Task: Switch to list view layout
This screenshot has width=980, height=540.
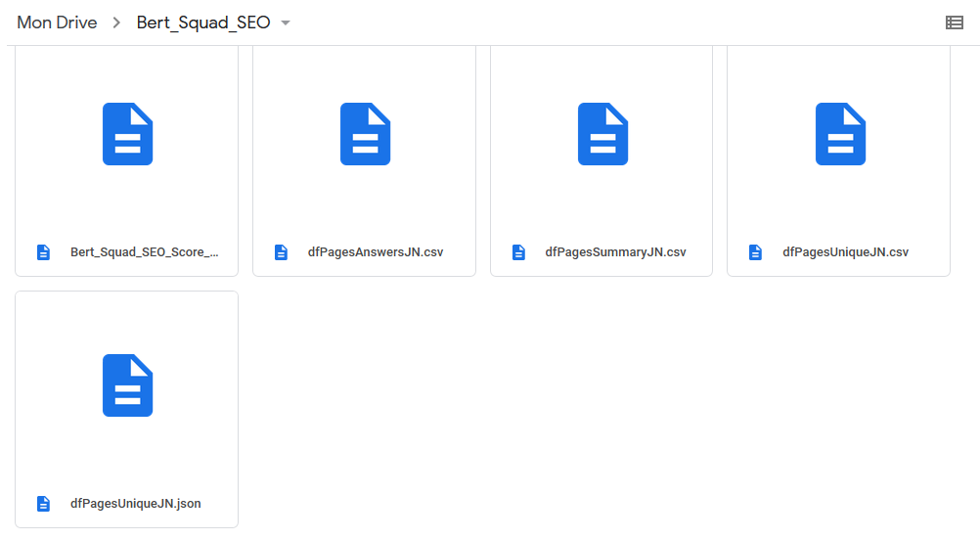Action: click(954, 23)
